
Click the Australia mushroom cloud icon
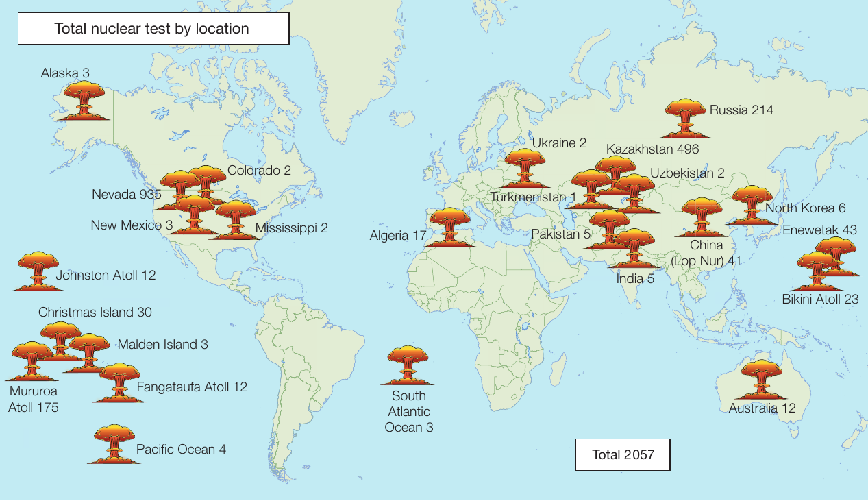coord(761,380)
